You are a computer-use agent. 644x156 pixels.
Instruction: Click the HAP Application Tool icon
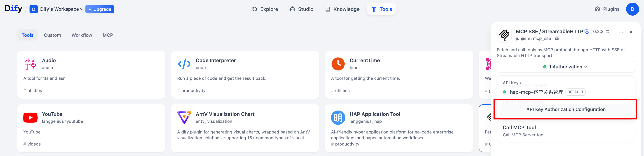(x=338, y=118)
